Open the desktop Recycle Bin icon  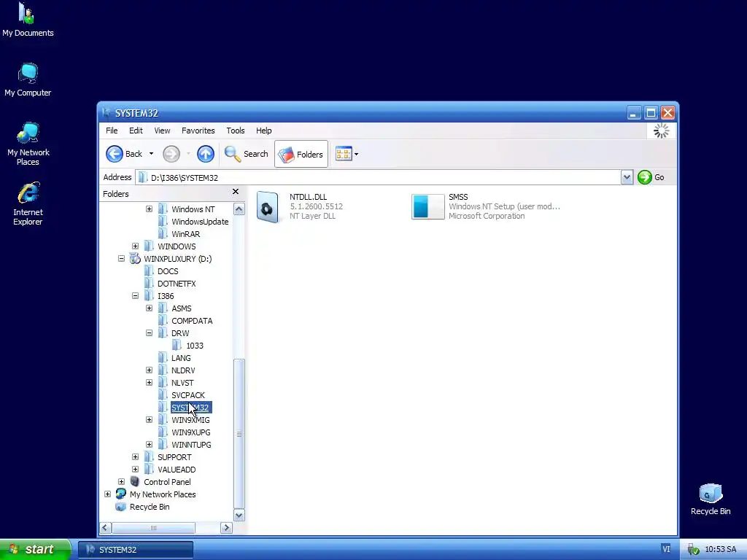tap(711, 499)
